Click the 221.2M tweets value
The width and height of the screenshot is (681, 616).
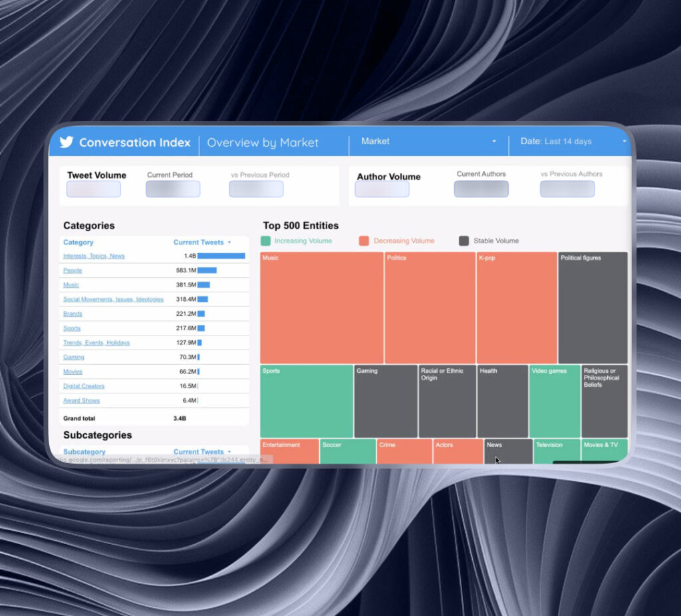(x=186, y=314)
